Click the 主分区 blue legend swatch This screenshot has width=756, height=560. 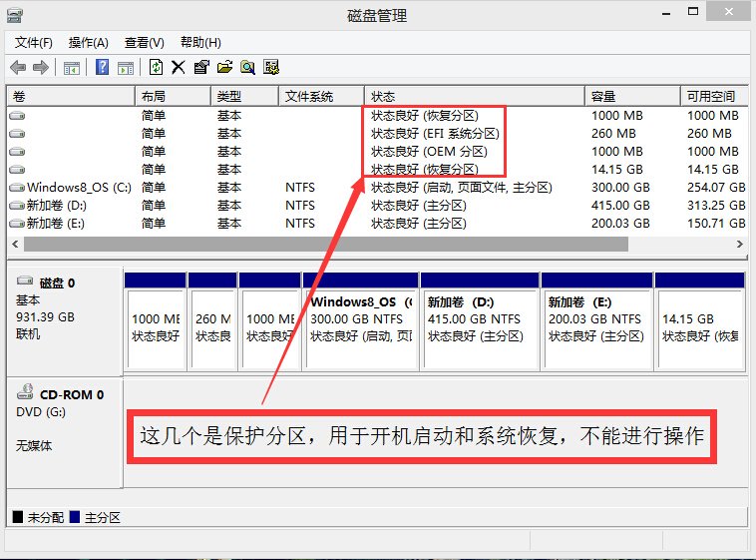(75, 517)
